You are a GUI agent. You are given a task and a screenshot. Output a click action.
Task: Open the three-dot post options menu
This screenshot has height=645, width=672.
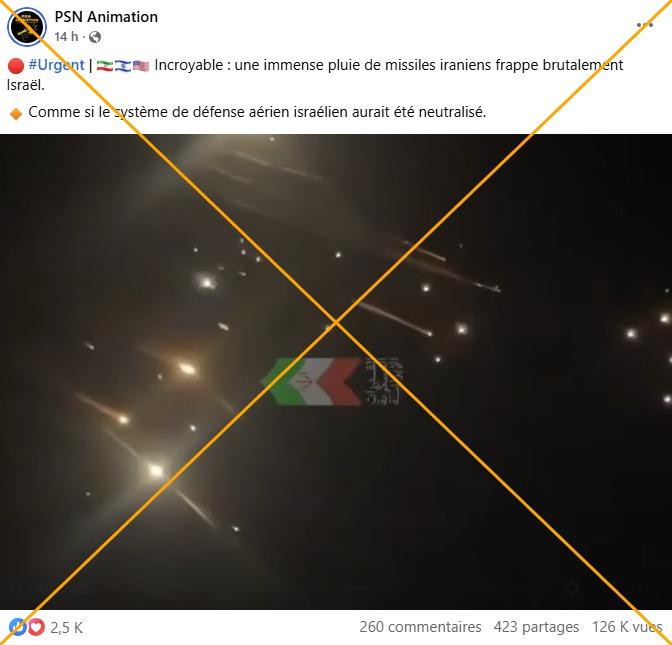click(645, 25)
